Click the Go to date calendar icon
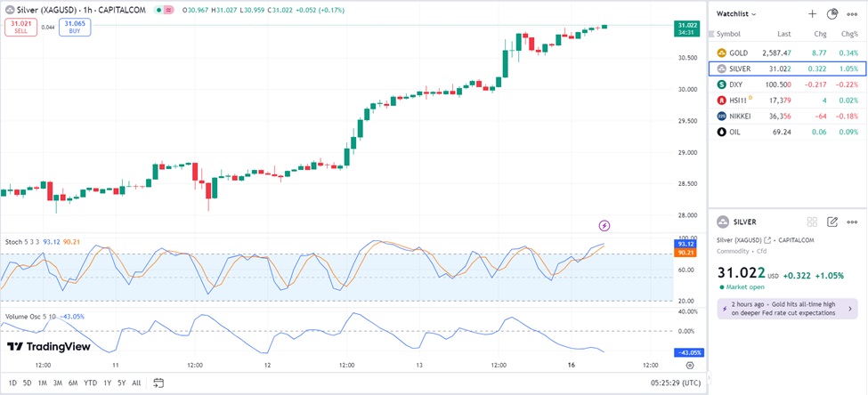868x395 pixels. pyautogui.click(x=158, y=383)
